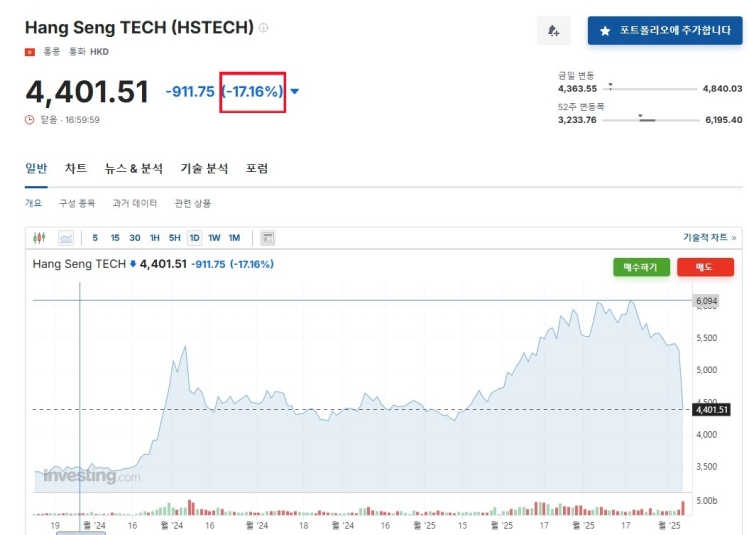Open the 차트 tab
The image size is (749, 535).
point(76,168)
